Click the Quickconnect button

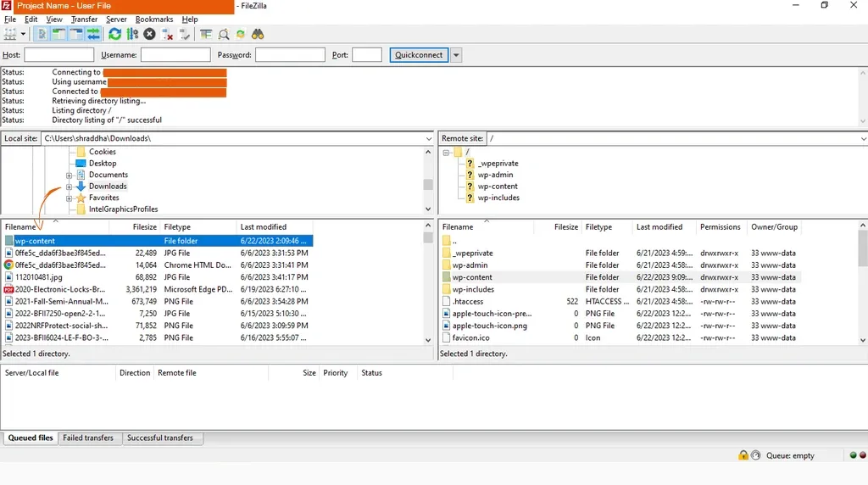click(419, 55)
